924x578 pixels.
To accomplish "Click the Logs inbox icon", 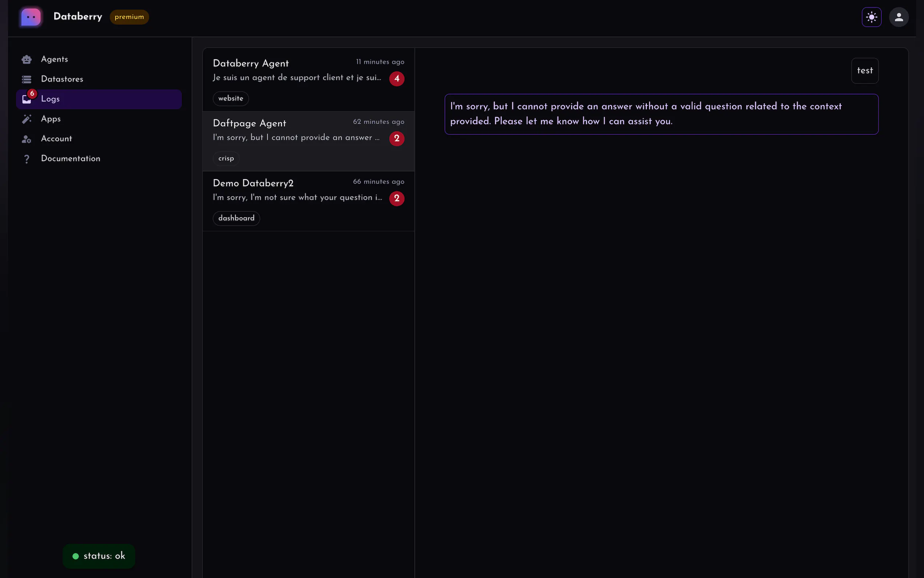I will 26,99.
